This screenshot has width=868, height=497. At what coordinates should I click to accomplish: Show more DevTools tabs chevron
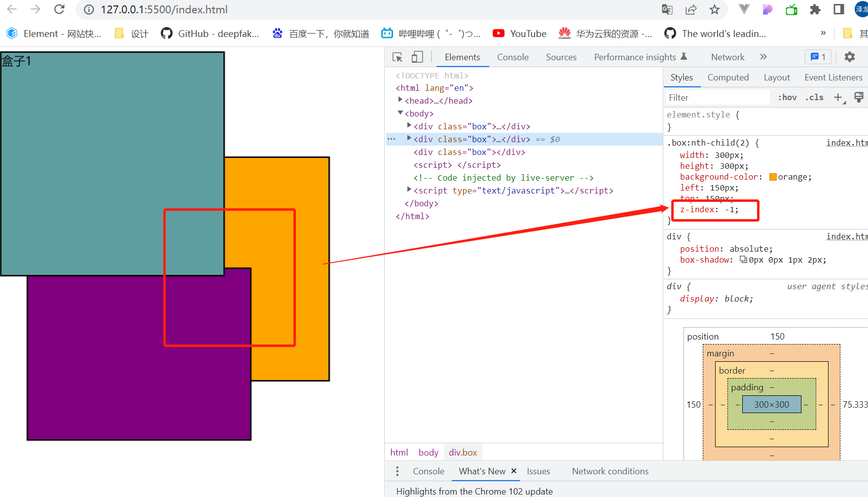(x=763, y=57)
